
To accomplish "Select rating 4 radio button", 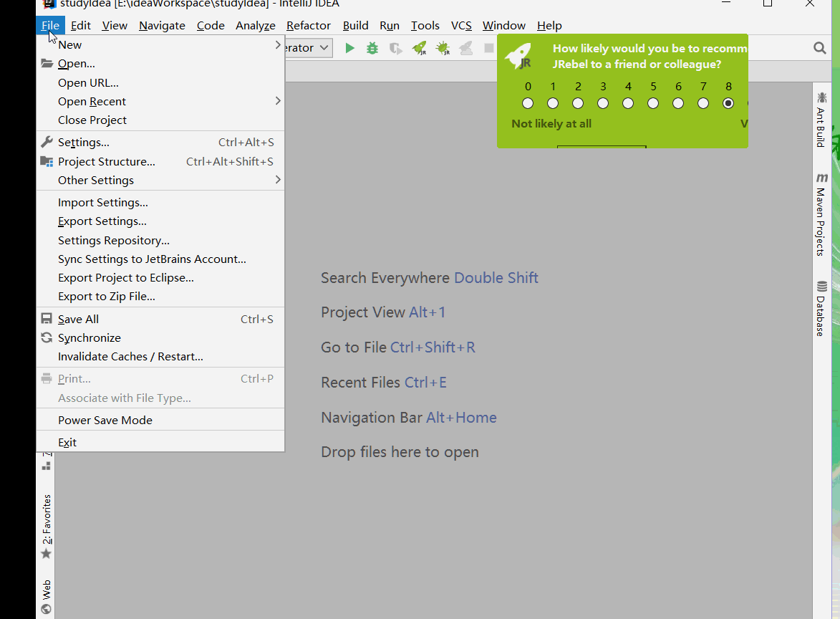I will (x=628, y=103).
